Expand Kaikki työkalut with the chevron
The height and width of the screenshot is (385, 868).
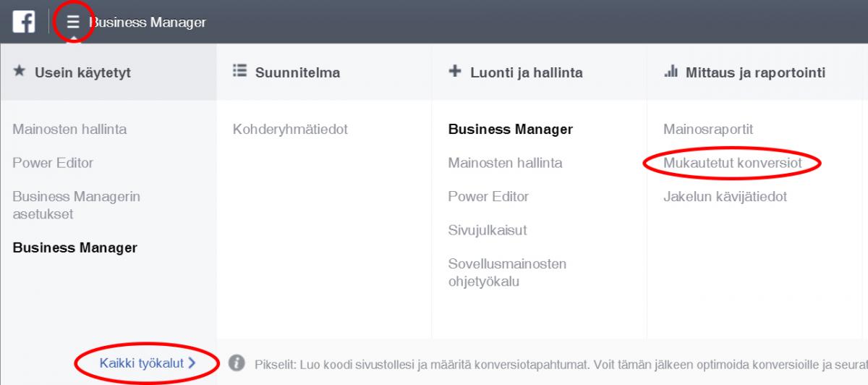(x=192, y=363)
